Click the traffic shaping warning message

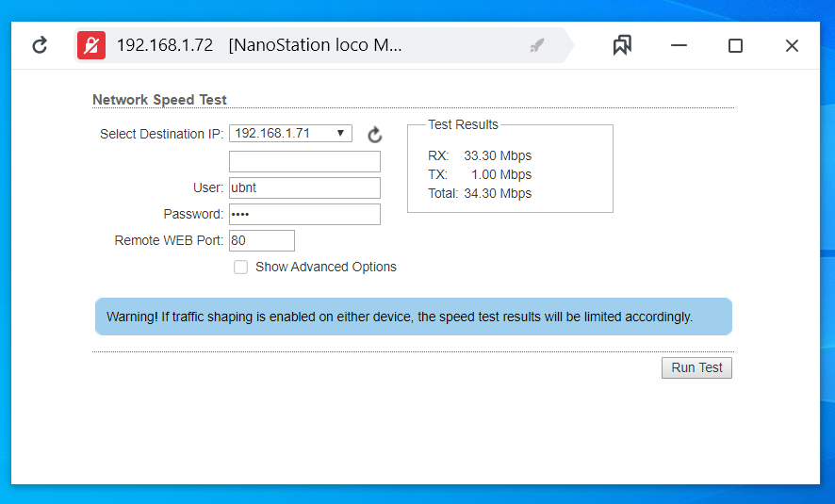pos(413,317)
